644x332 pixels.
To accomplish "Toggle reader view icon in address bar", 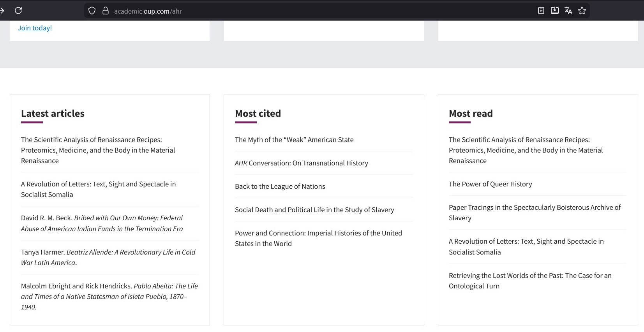I will [x=541, y=11].
